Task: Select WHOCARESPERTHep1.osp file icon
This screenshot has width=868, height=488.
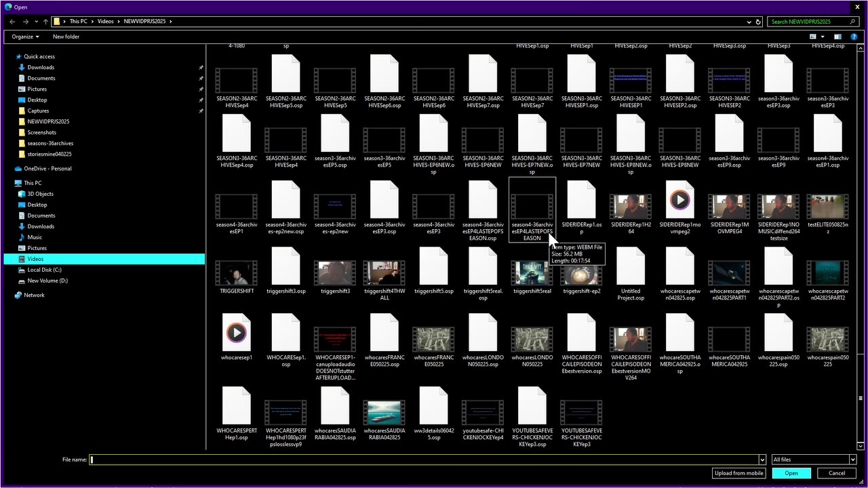Action: tap(237, 405)
